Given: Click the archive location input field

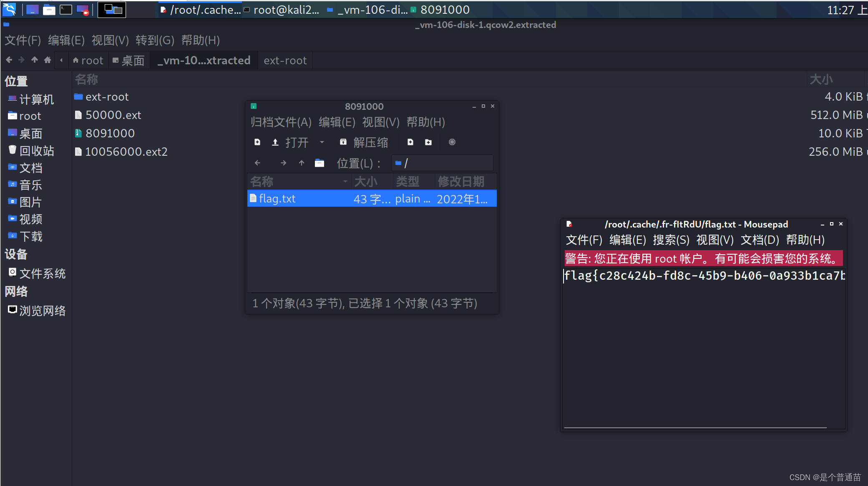Looking at the screenshot, I should 442,163.
